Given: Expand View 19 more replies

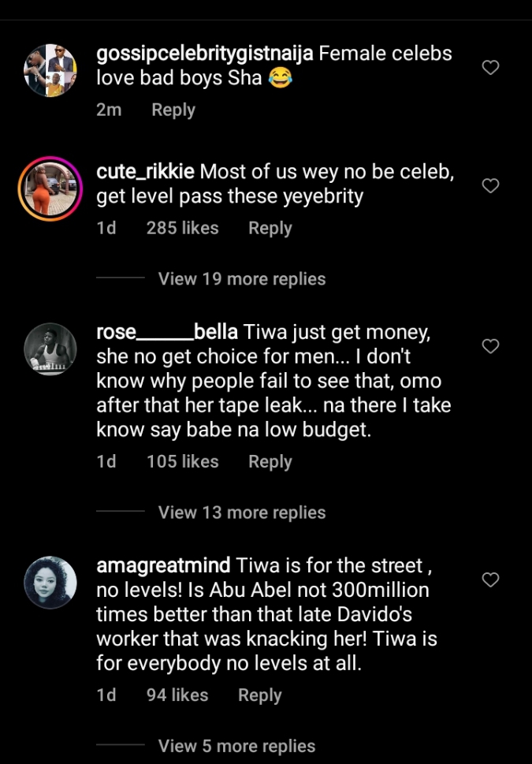Looking at the screenshot, I should tap(241, 279).
